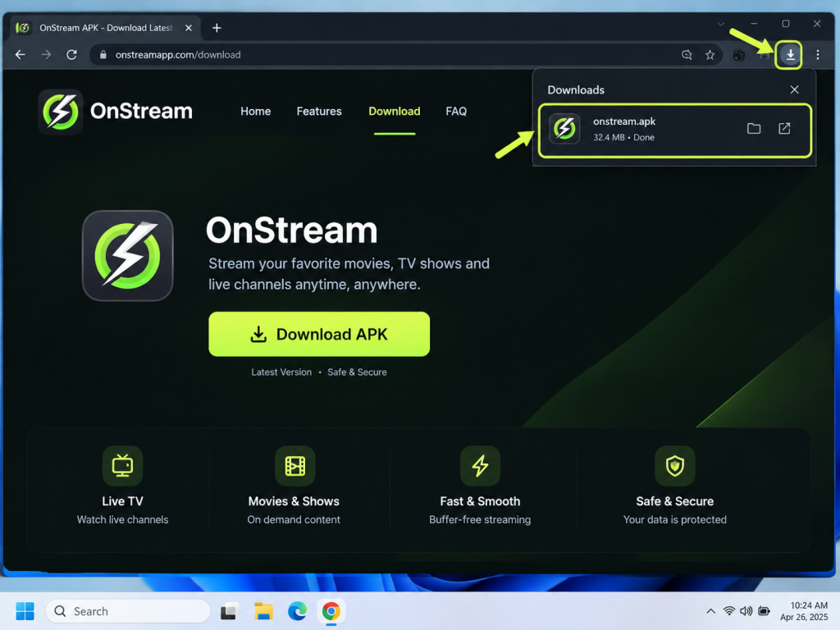The height and width of the screenshot is (630, 840).
Task: Open the Chrome downloads toolbar icon
Action: tap(790, 55)
